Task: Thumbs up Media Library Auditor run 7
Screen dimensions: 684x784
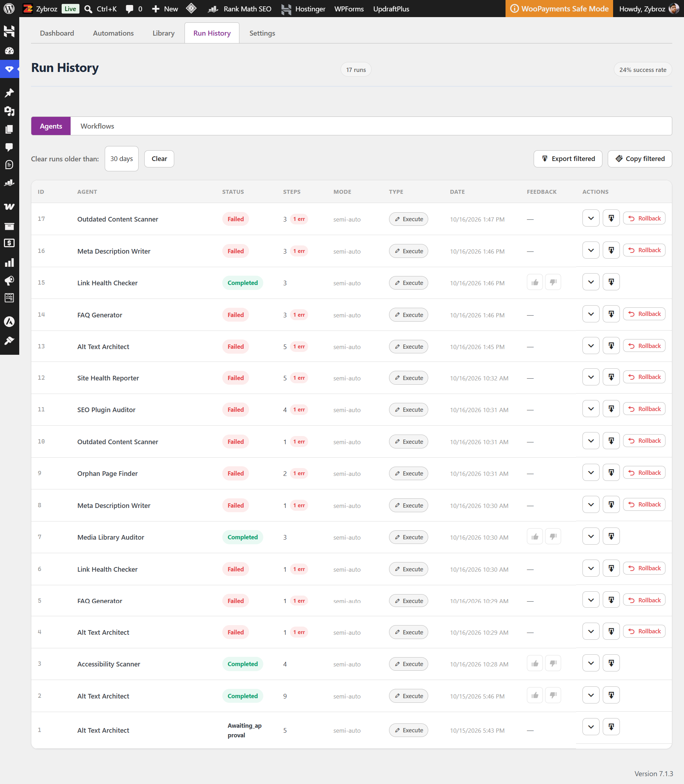Action: [535, 537]
